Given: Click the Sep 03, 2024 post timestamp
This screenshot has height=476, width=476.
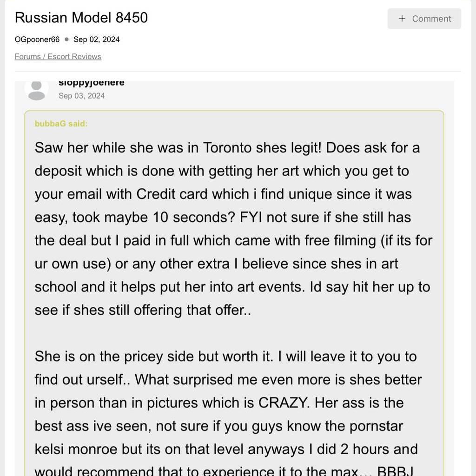Looking at the screenshot, I should tap(81, 96).
